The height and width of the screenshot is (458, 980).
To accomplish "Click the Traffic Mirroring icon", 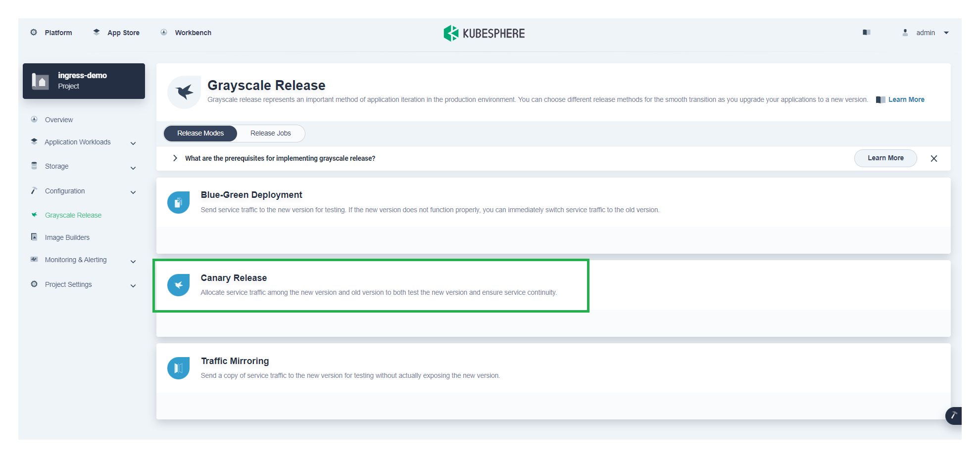I will pos(178,368).
